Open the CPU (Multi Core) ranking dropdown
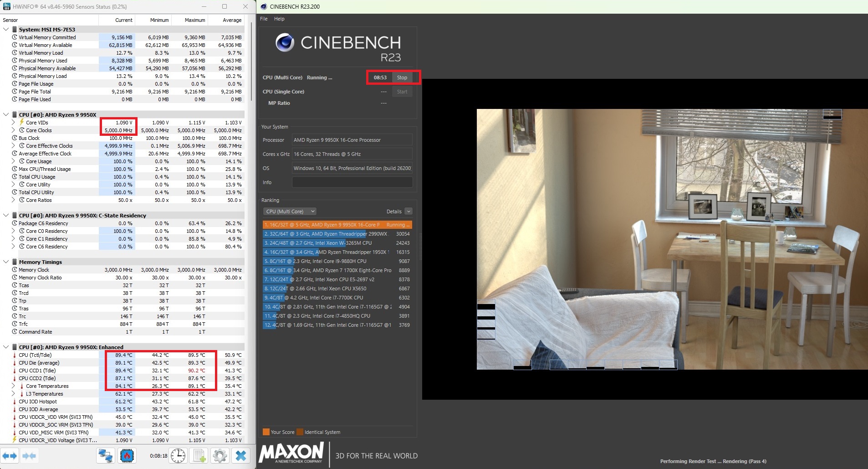Screen dimensions: 868x469 (x=291, y=211)
